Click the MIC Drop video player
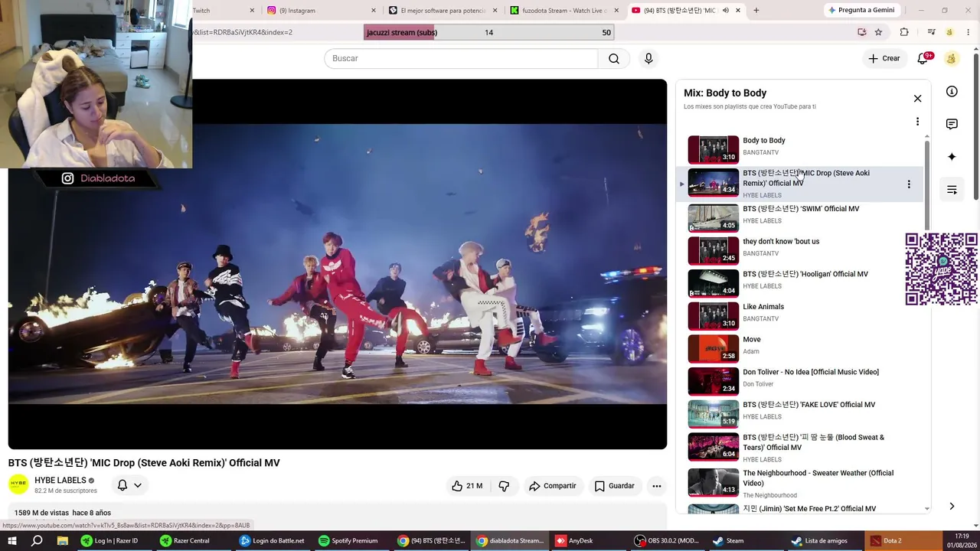This screenshot has width=980, height=551. (x=338, y=264)
